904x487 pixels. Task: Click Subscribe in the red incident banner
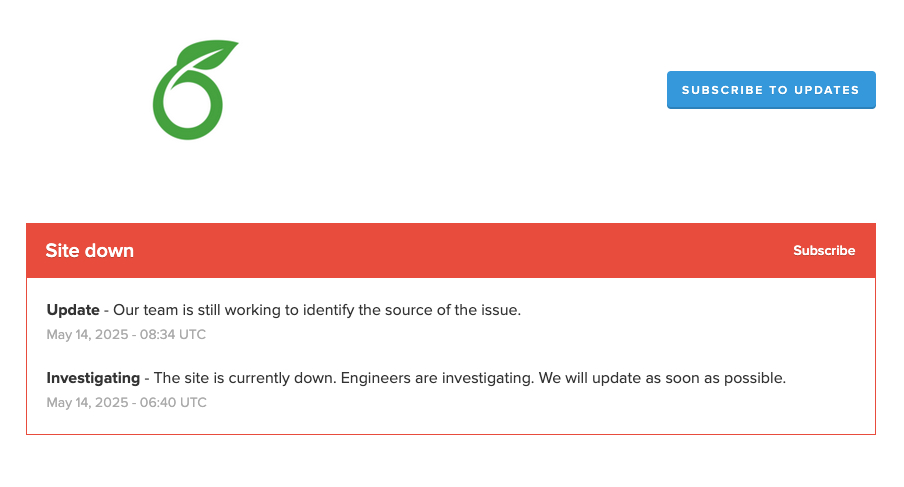click(824, 251)
